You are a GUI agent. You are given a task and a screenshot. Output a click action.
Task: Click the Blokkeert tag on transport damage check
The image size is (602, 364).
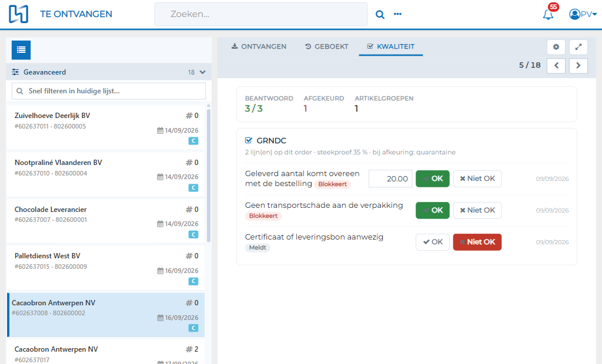(263, 216)
